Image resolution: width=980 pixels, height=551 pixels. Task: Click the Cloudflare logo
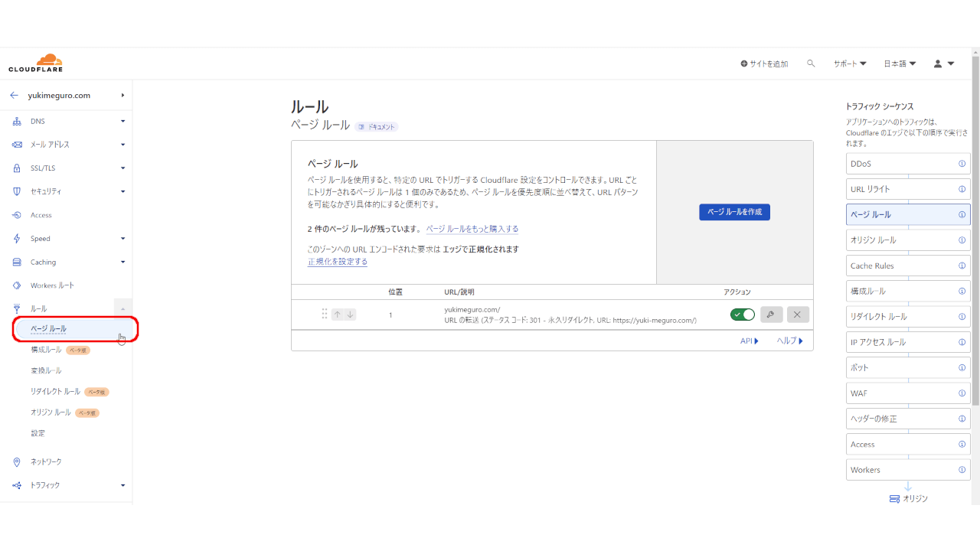tap(36, 64)
